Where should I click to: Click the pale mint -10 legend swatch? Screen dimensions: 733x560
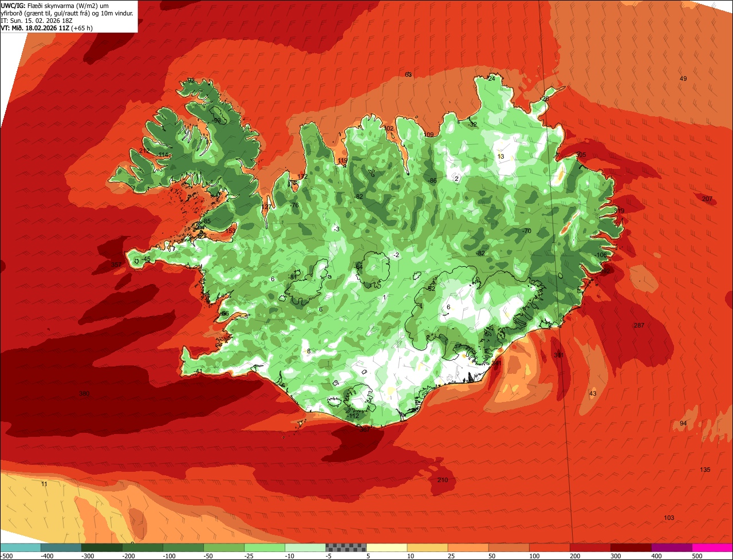tap(305, 547)
